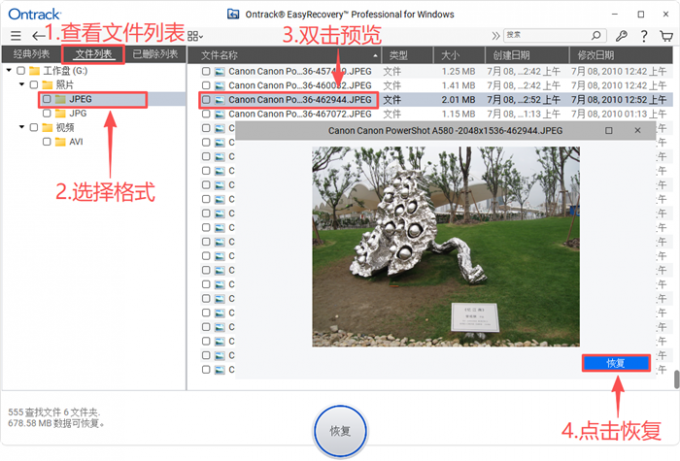
Task: Open help with the question mark icon
Action: pos(643,36)
